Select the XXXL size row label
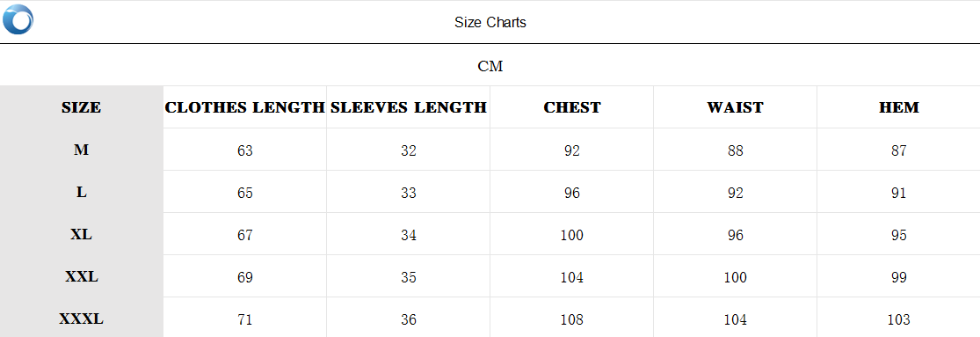The height and width of the screenshot is (337, 980). 81,319
